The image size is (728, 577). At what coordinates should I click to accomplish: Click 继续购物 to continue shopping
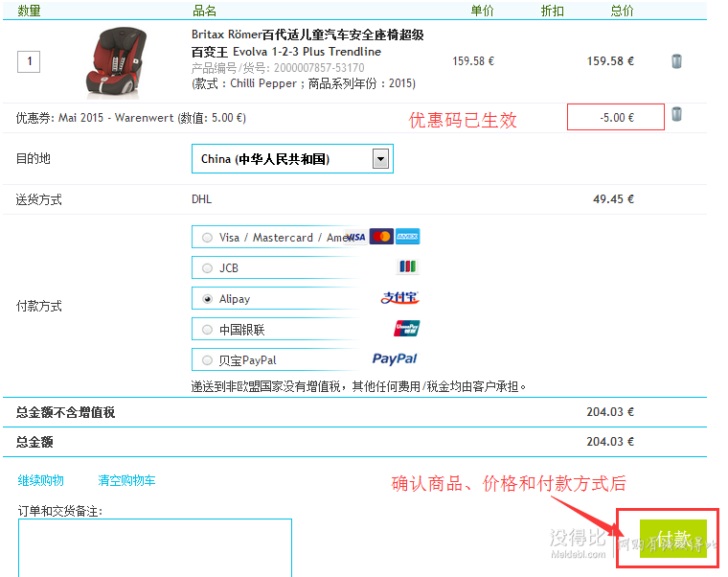point(41,480)
